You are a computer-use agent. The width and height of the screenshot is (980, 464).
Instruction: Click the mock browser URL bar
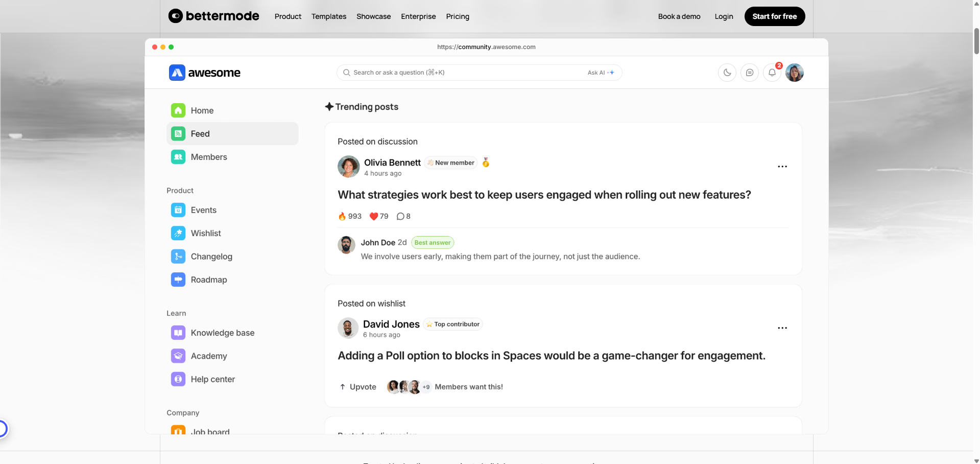click(486, 47)
